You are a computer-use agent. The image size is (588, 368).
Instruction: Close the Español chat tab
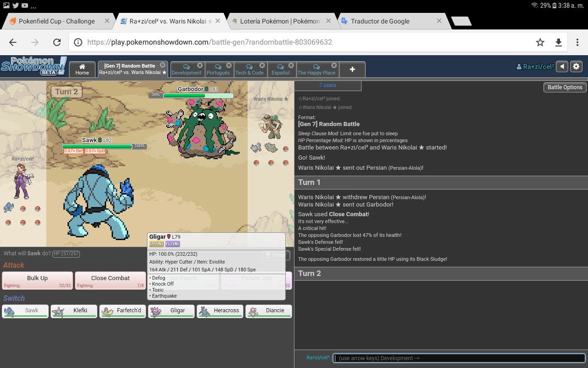pyautogui.click(x=291, y=65)
